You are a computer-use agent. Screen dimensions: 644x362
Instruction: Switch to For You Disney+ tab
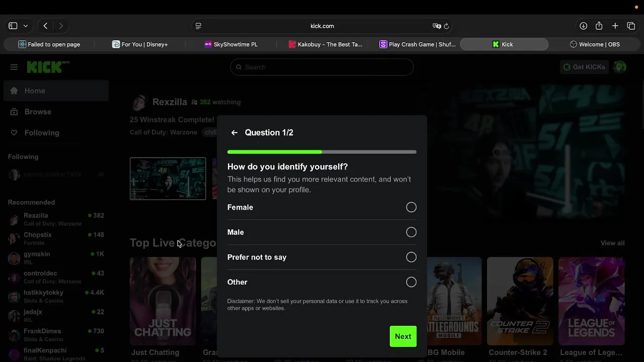tap(140, 44)
